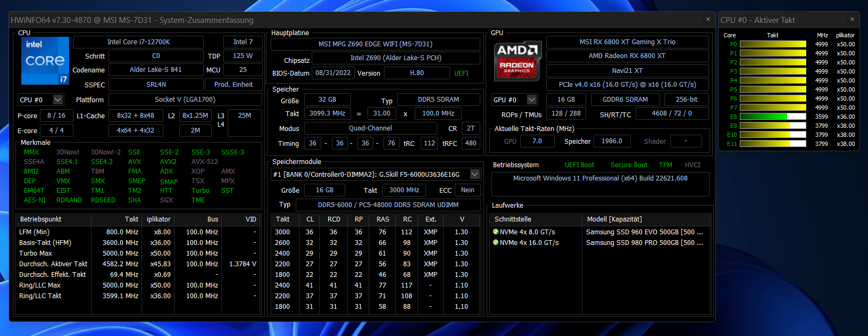Click the HVCI indicator

692,165
